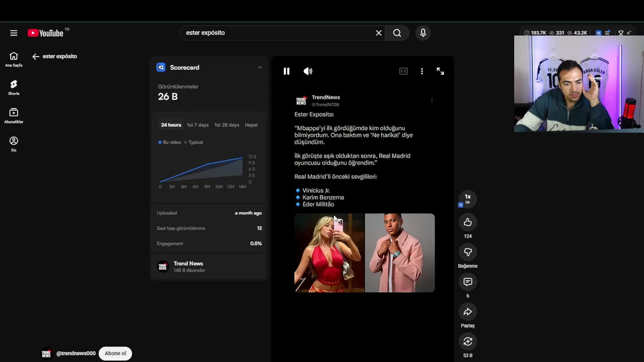This screenshot has width=644, height=362.
Task: Go back with arrow beside ester expósito
Action: [x=36, y=56]
